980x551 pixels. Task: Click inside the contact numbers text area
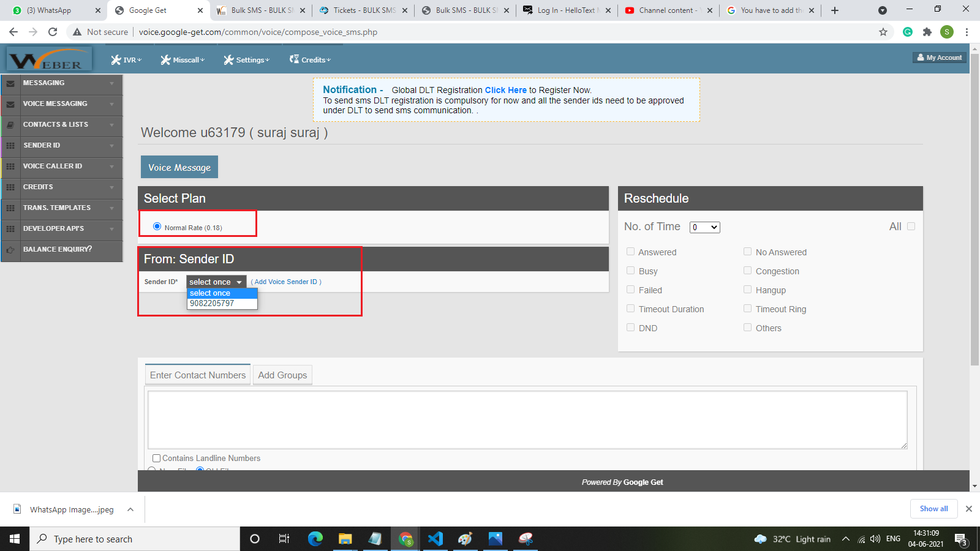tap(527, 419)
